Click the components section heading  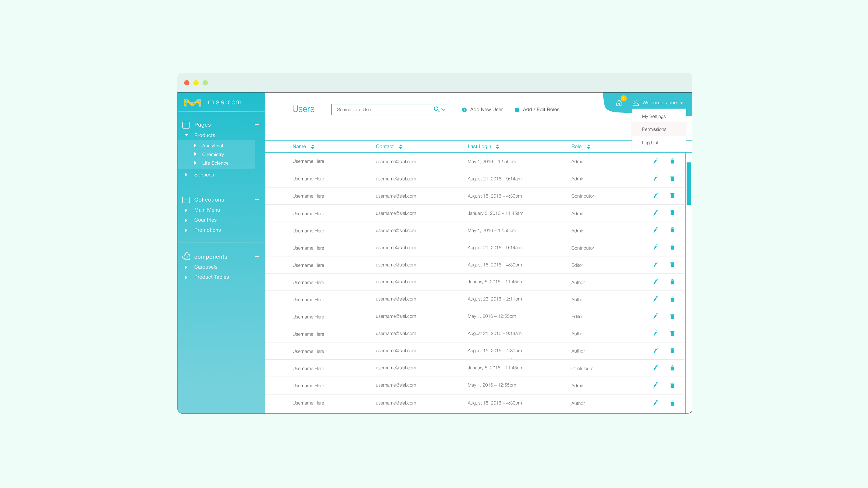tap(211, 257)
